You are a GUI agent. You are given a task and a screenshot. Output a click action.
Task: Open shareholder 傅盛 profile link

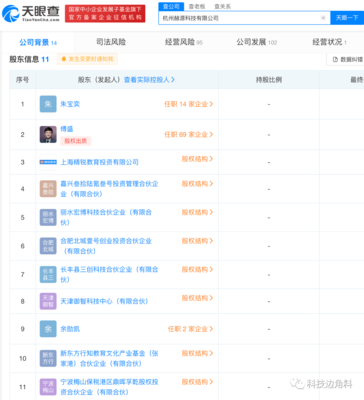click(67, 129)
